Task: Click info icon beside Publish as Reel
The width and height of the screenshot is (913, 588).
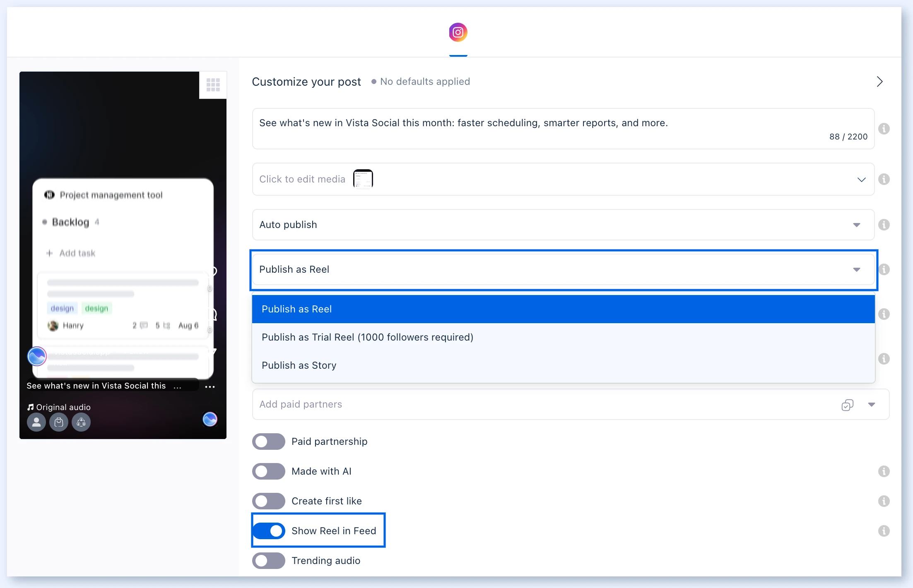Action: (x=884, y=269)
